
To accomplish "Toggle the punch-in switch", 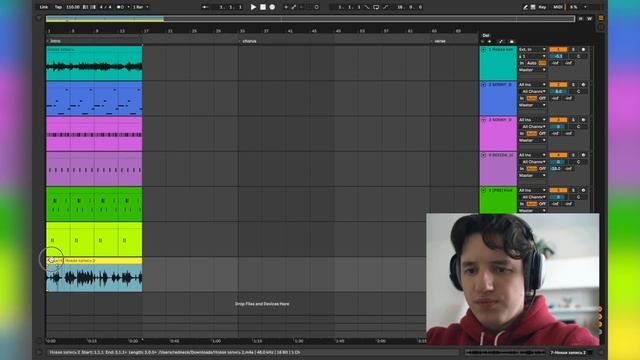I will pos(367,7).
